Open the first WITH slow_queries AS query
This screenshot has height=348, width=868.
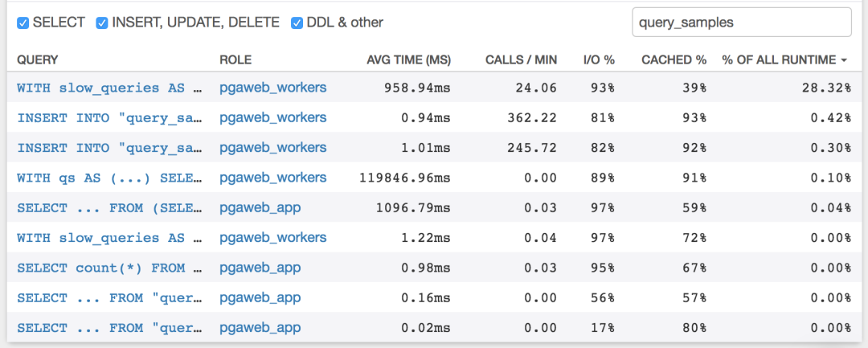click(109, 88)
